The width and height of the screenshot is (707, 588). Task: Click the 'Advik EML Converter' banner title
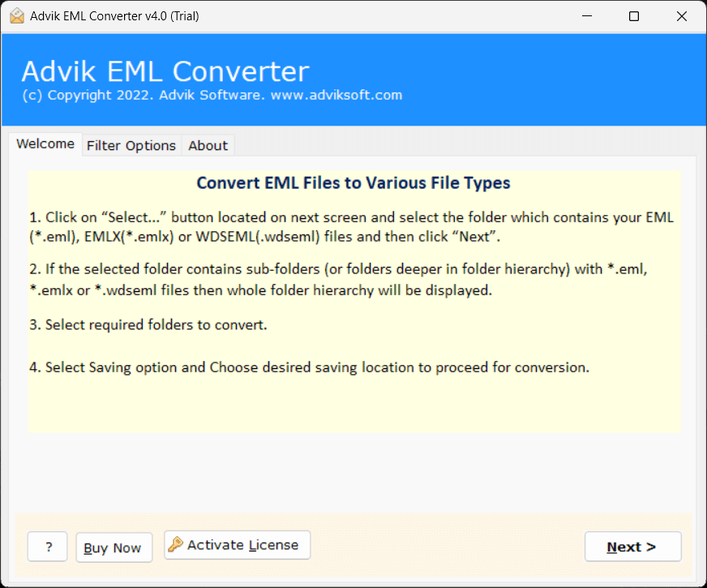(x=165, y=71)
